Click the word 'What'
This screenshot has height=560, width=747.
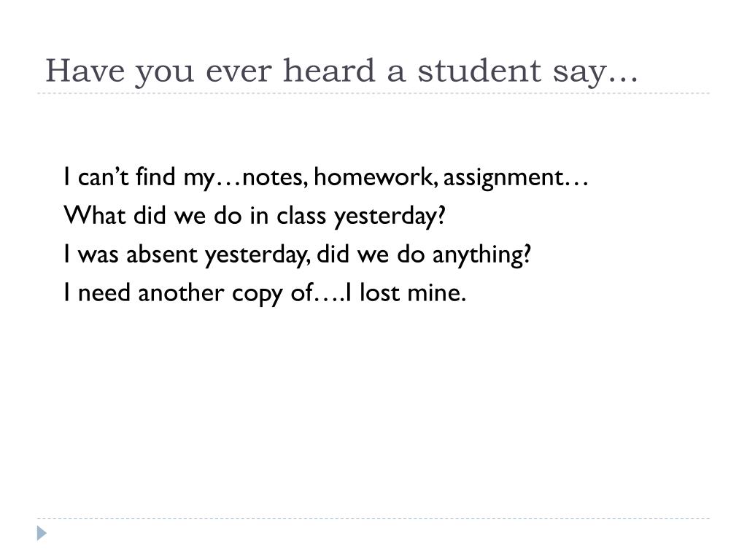(94, 215)
